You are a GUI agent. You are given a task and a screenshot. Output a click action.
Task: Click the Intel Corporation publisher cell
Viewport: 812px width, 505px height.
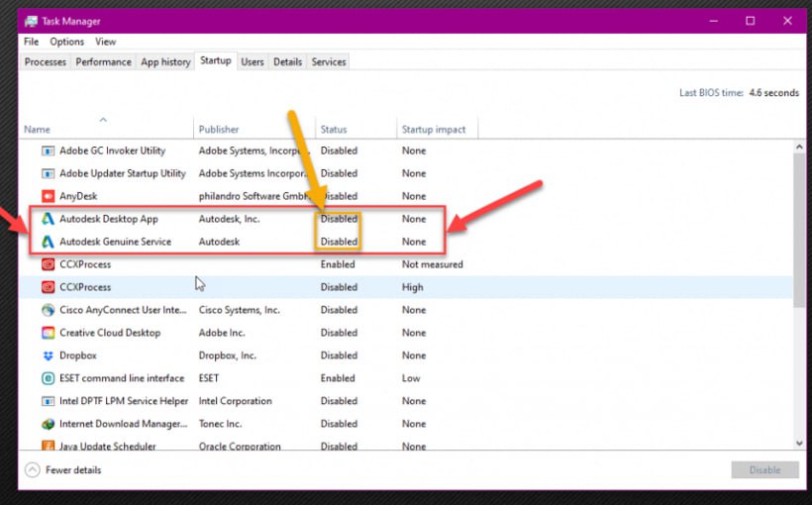pyautogui.click(x=235, y=401)
